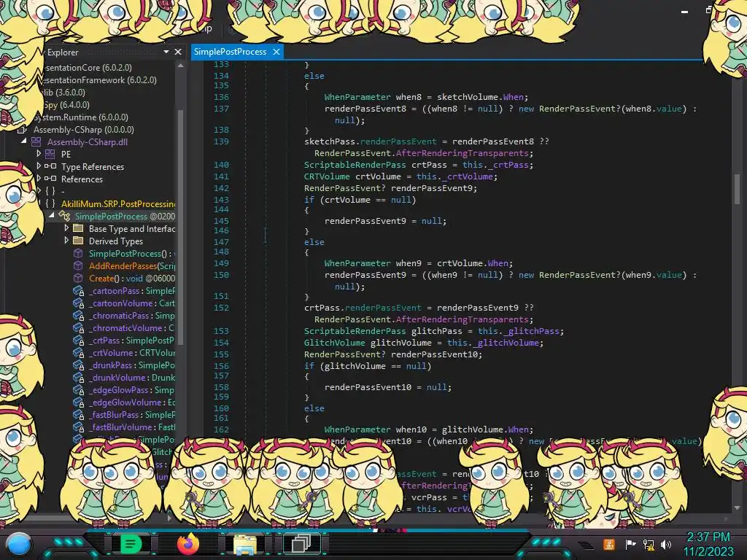
Task: Click the _crtPass field icon
Action: [78, 340]
